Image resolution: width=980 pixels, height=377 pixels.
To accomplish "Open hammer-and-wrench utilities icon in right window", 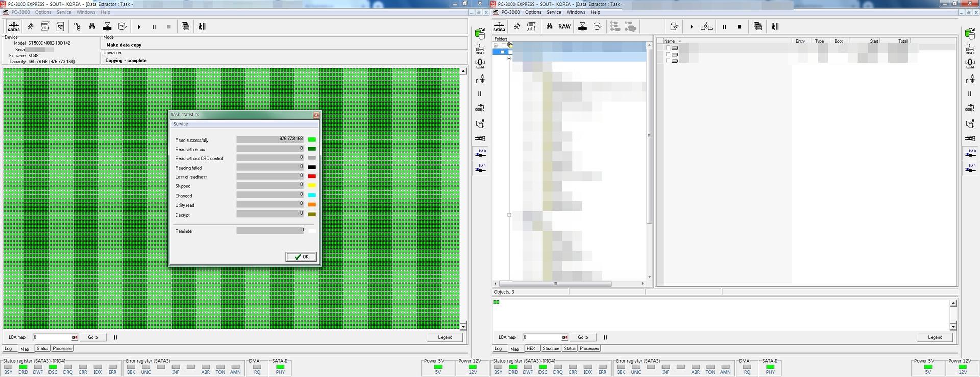I will click(517, 27).
